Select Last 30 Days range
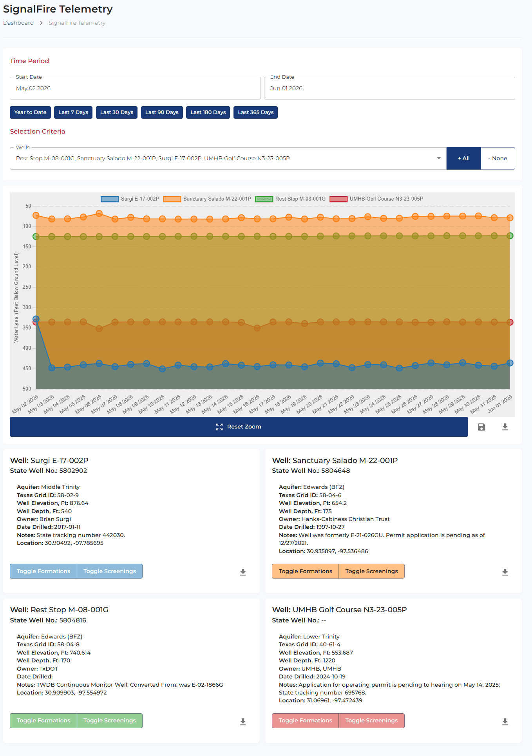This screenshot has height=756, width=532. pos(117,112)
